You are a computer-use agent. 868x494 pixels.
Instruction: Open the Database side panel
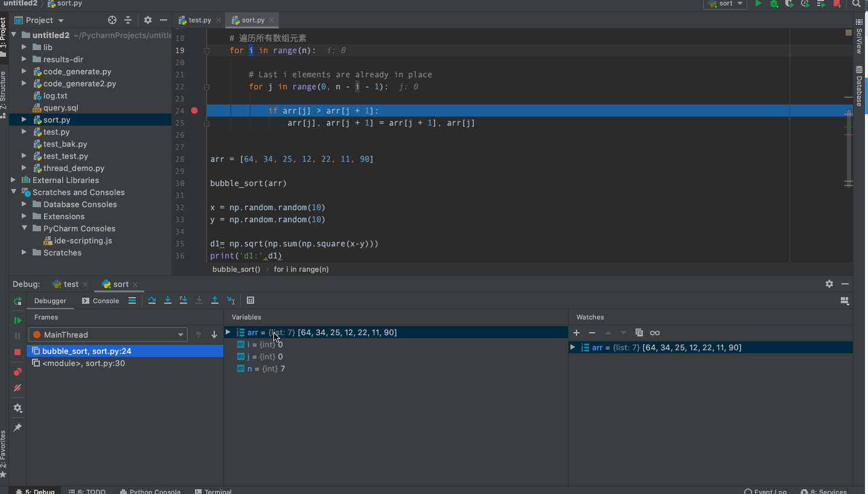click(x=859, y=86)
